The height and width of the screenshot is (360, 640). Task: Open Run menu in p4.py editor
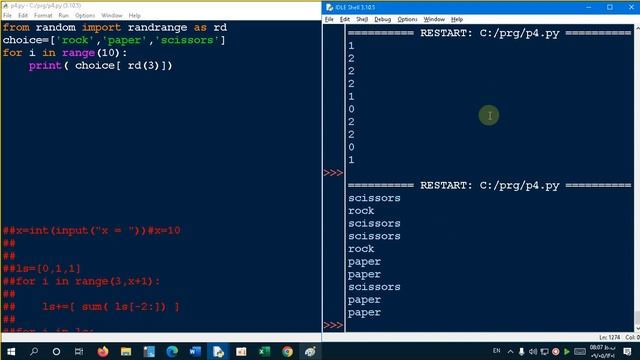[64, 16]
